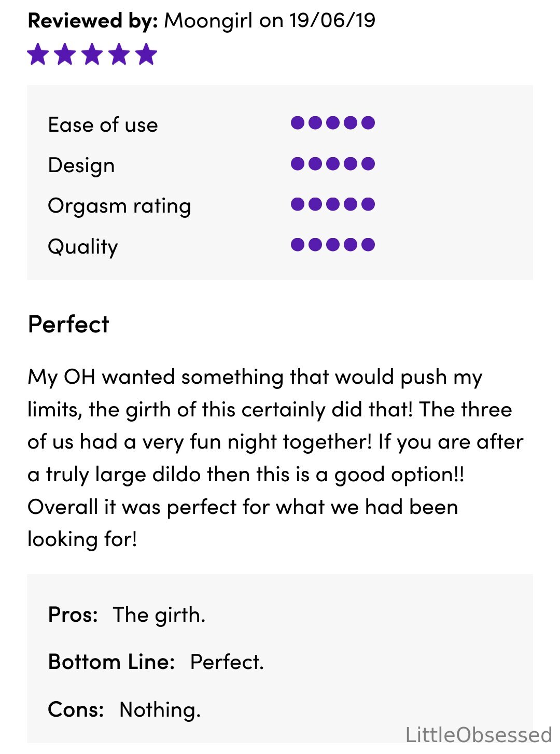Click the review title Perfect
Image resolution: width=560 pixels, height=754 pixels.
pos(68,325)
